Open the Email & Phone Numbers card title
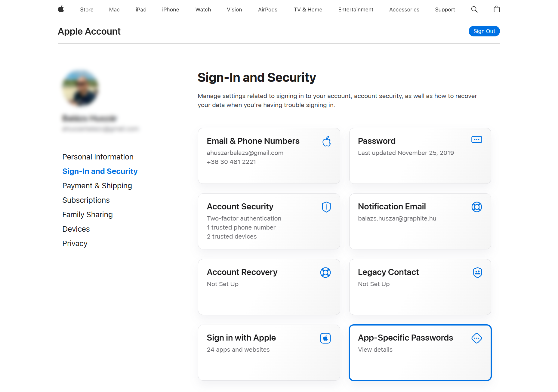The width and height of the screenshot is (558, 392). (253, 141)
